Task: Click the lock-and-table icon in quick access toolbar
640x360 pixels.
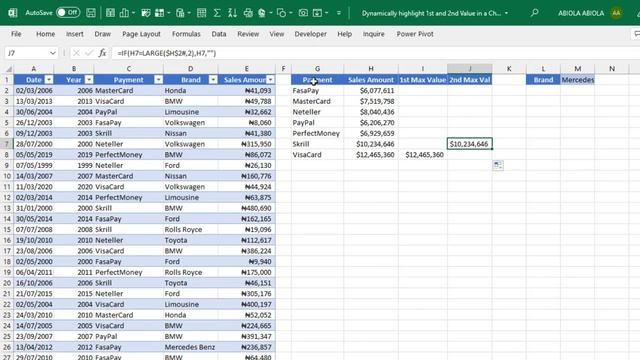Action: pyautogui.click(x=180, y=13)
